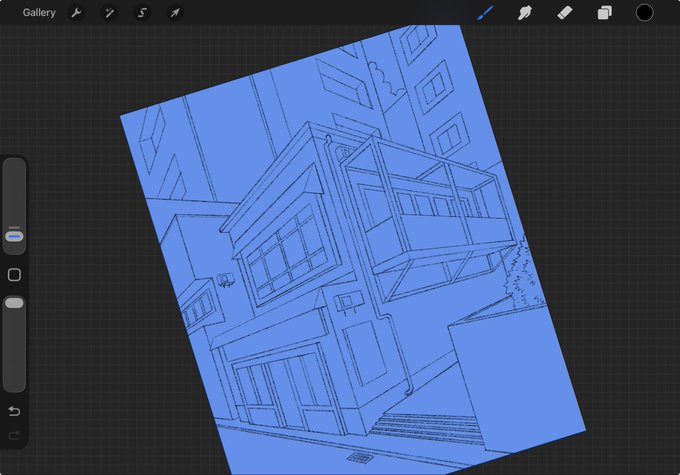Redo the last action
Image resolution: width=680 pixels, height=475 pixels.
14,435
